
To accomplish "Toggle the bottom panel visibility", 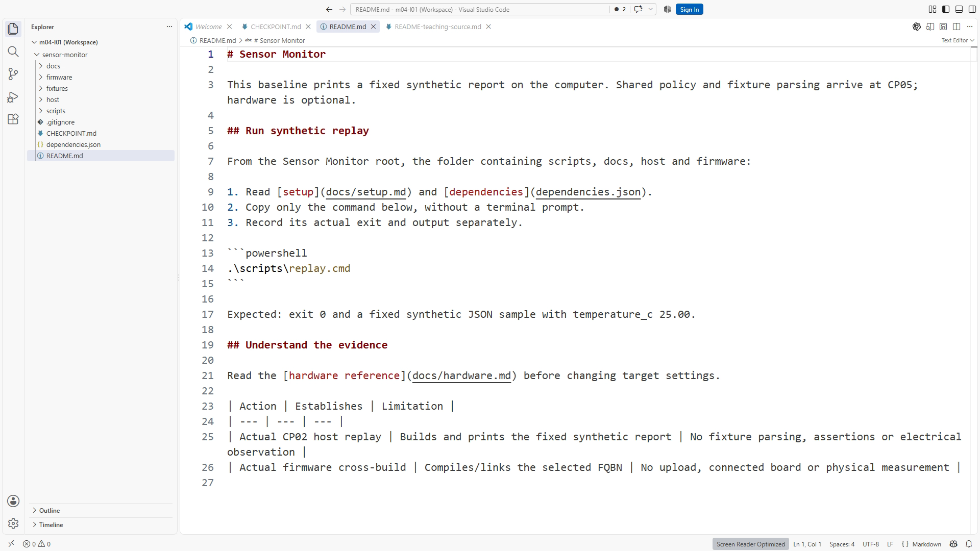I will point(959,9).
